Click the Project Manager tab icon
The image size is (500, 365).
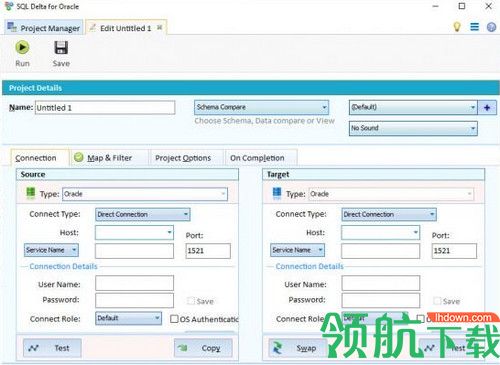pyautogui.click(x=12, y=27)
